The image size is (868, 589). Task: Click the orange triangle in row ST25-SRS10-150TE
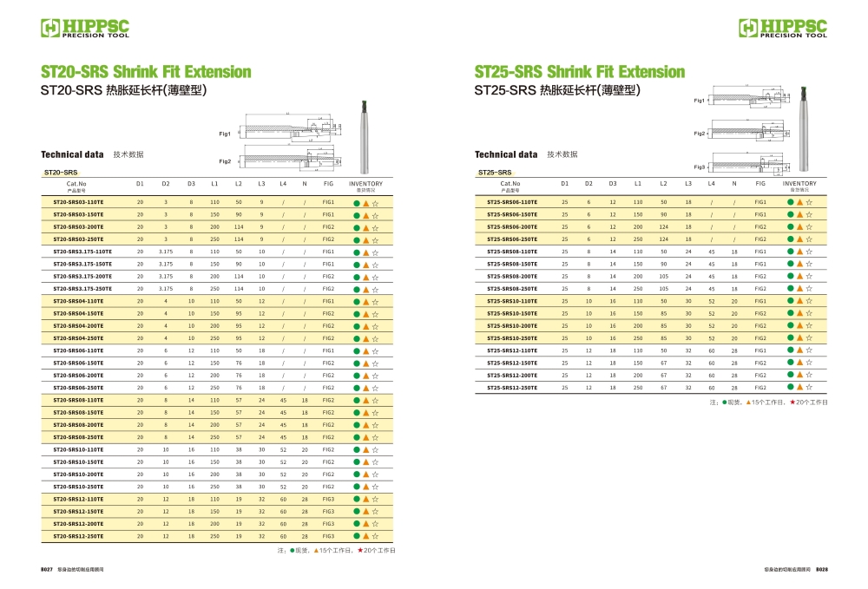800,313
